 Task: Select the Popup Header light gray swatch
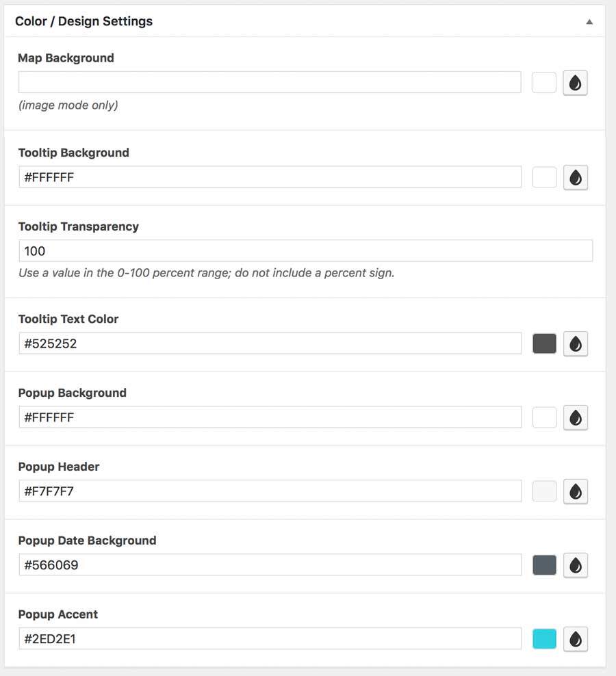coord(544,491)
